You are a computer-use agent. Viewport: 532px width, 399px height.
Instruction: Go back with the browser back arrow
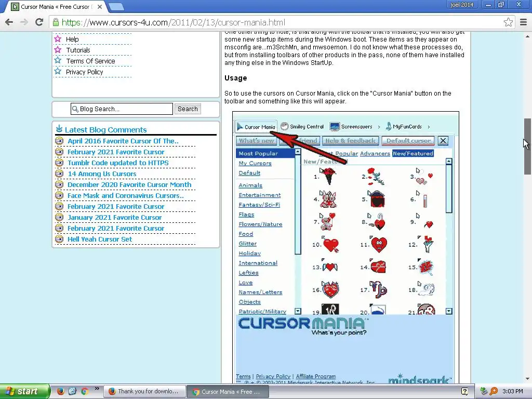(9, 22)
